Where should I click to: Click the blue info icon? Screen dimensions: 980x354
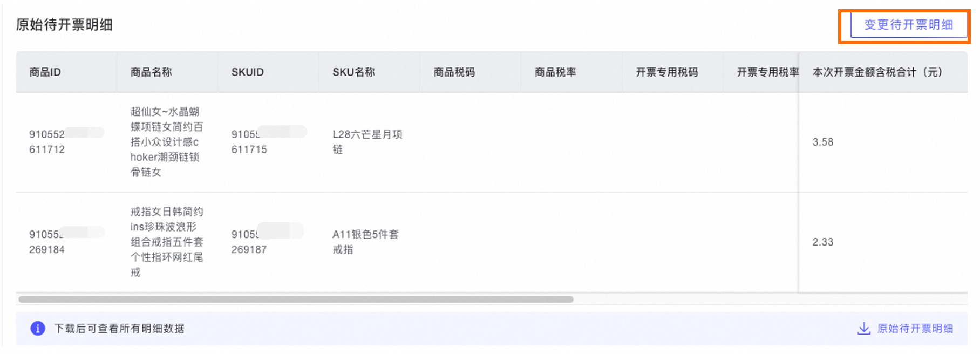[x=38, y=328]
